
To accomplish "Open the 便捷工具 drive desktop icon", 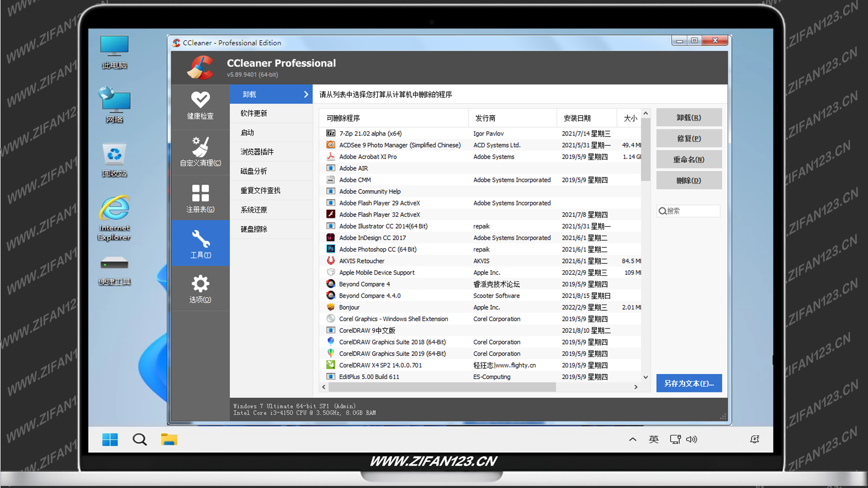I will point(114,271).
